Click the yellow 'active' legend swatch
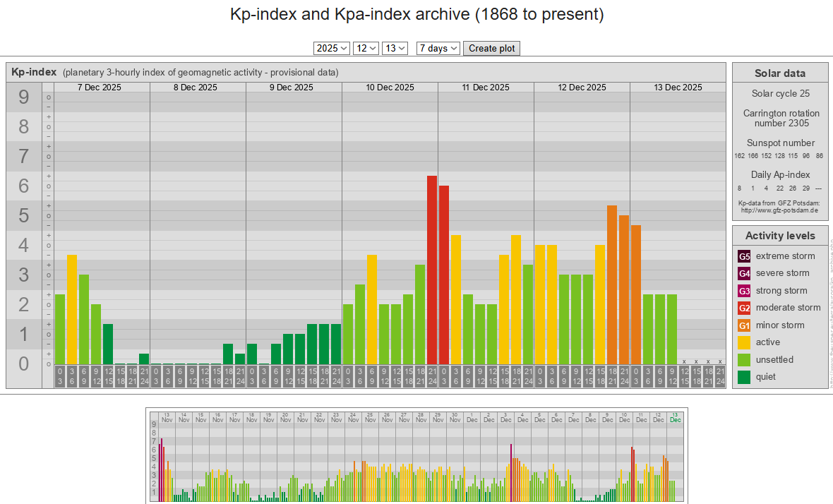833x504 pixels. point(744,342)
